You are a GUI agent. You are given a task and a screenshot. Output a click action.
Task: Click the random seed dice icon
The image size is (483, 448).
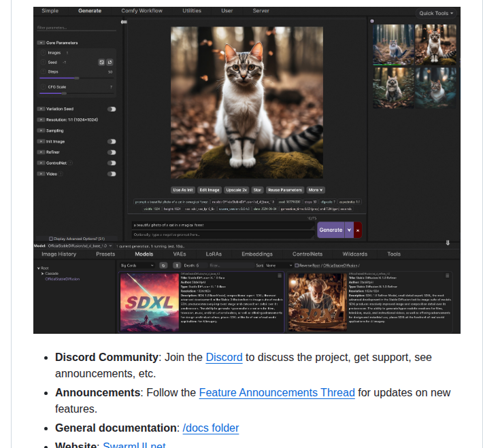click(x=101, y=62)
